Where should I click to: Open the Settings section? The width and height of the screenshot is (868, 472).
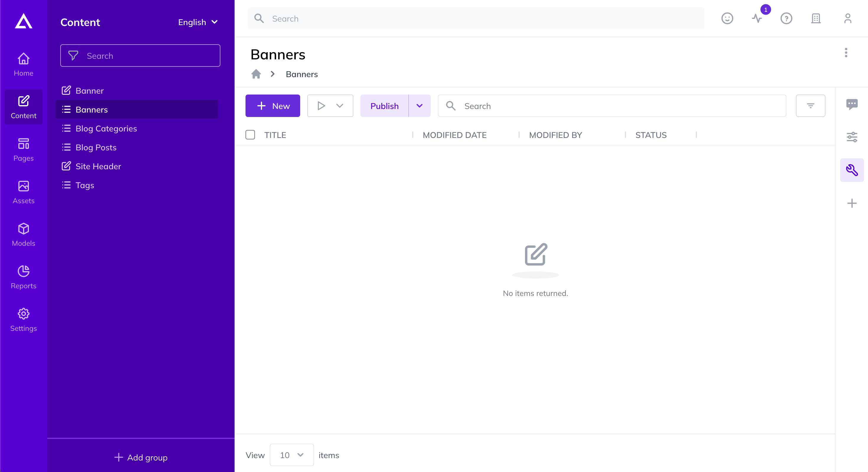(x=24, y=319)
